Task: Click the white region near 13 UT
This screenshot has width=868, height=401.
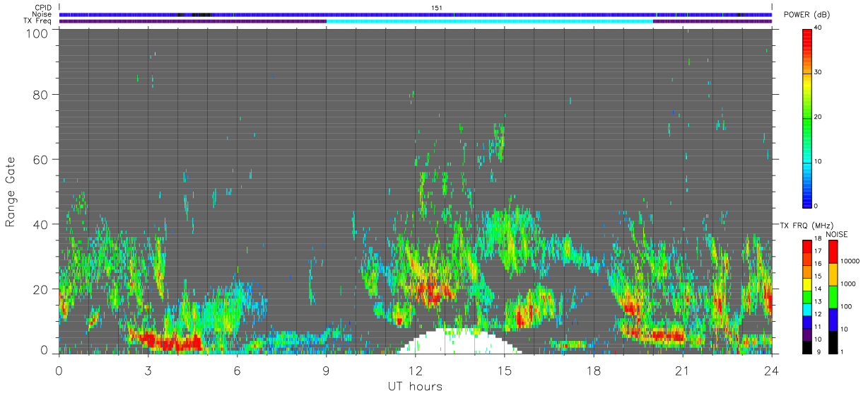Action: pos(459,343)
